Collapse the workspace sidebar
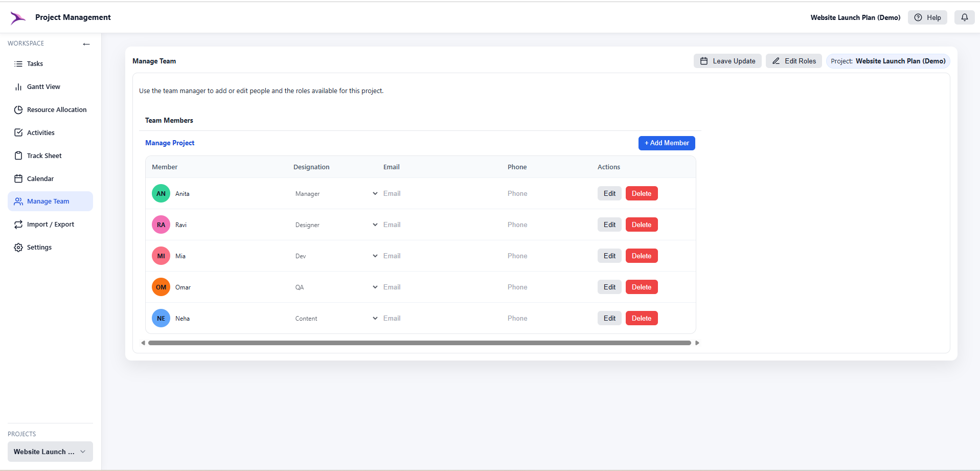980x471 pixels. pos(86,44)
